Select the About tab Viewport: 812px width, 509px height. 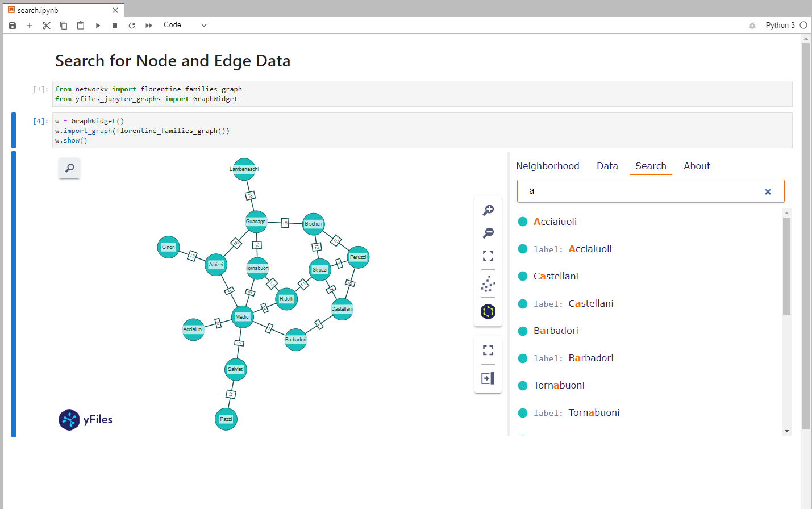pos(697,166)
